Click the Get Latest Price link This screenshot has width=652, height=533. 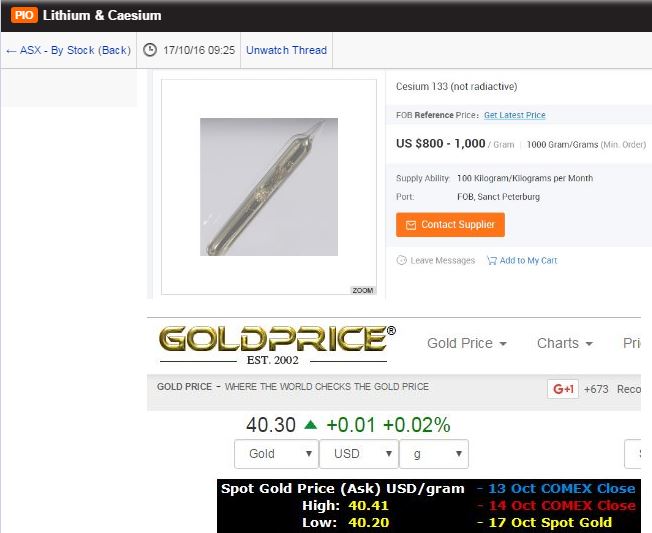point(514,115)
